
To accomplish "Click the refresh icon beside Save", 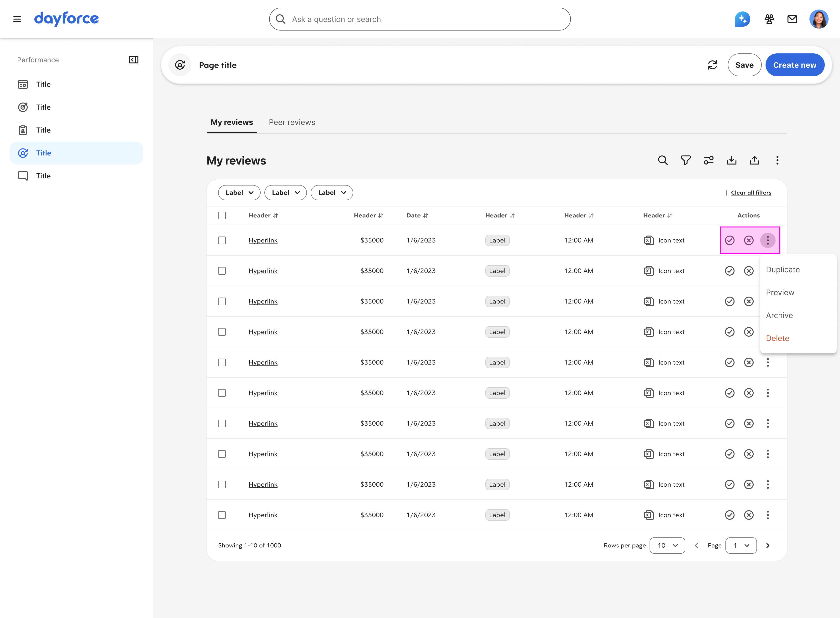I will [x=712, y=65].
